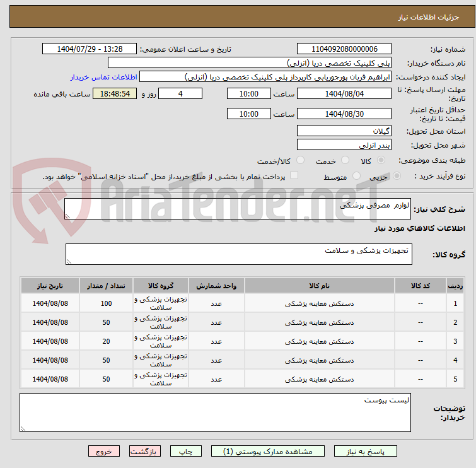Click the نام کالا column header
The width and height of the screenshot is (476, 468).
pyautogui.click(x=320, y=286)
